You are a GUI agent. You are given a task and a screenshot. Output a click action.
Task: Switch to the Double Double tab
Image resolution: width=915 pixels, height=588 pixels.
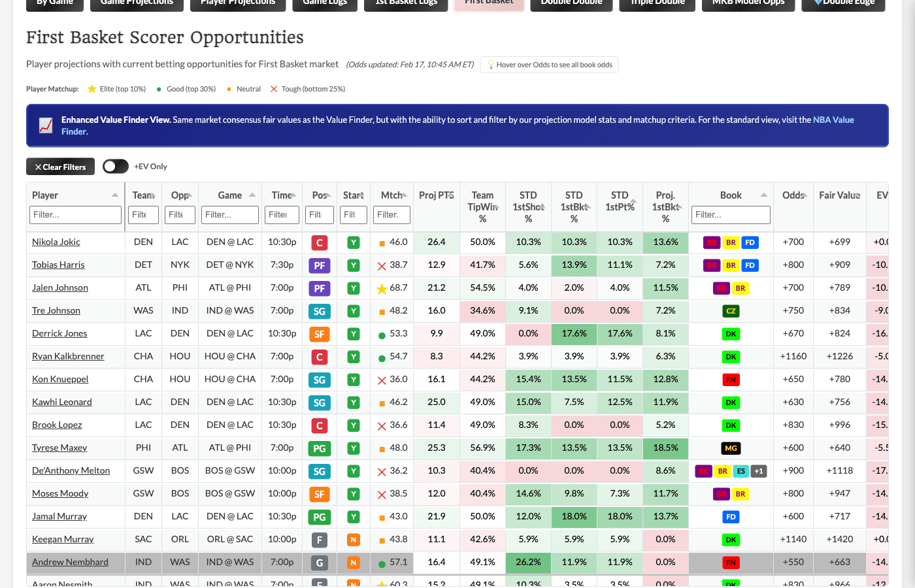click(571, 3)
